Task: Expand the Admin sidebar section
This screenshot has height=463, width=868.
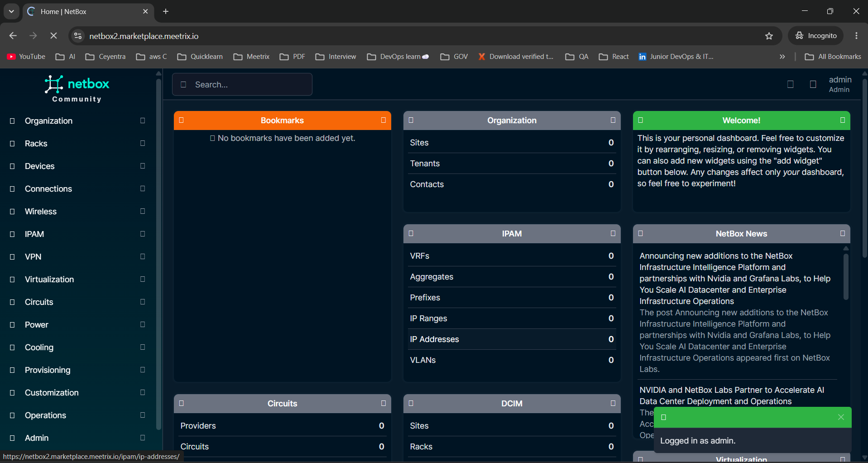Action: click(x=143, y=438)
